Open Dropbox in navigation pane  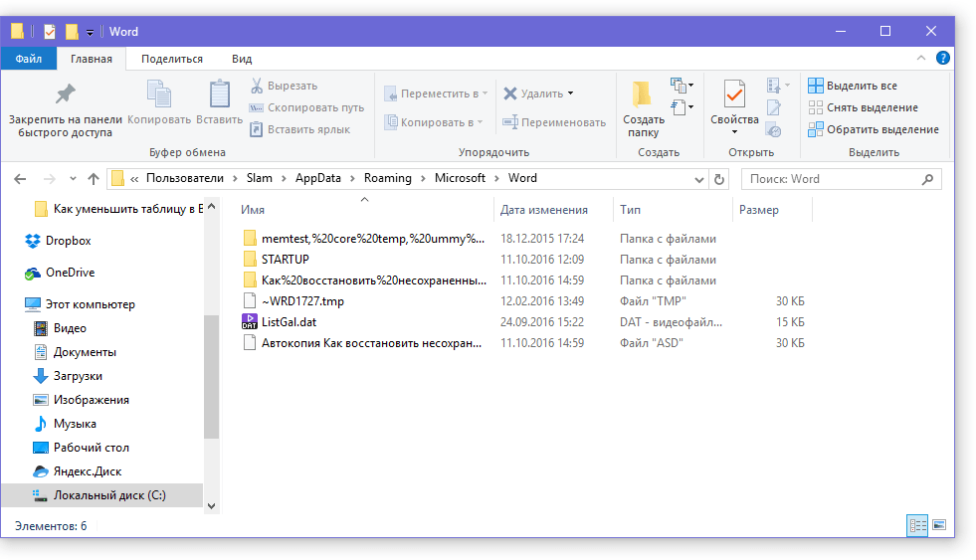click(x=58, y=241)
